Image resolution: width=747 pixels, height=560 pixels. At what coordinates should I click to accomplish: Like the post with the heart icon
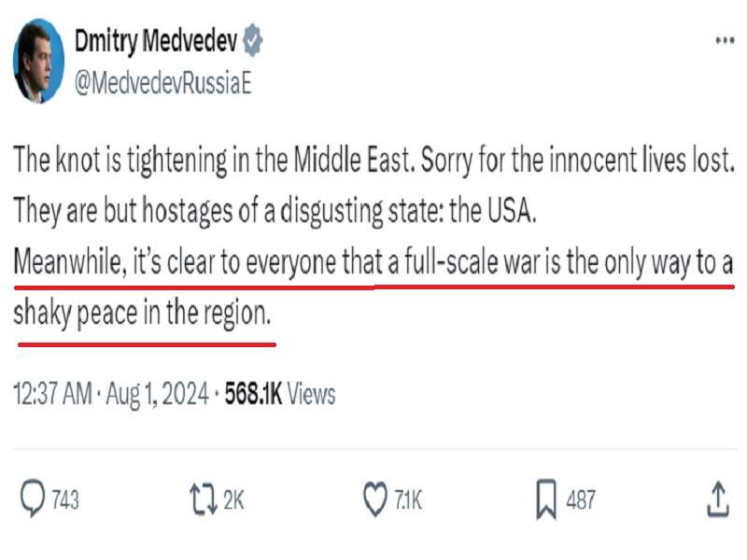[374, 498]
